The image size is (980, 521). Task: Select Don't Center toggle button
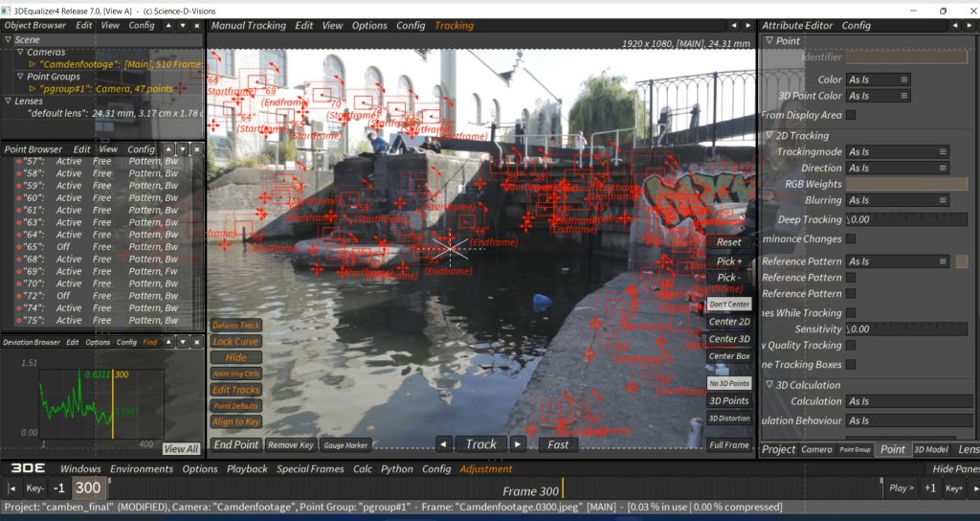(728, 304)
